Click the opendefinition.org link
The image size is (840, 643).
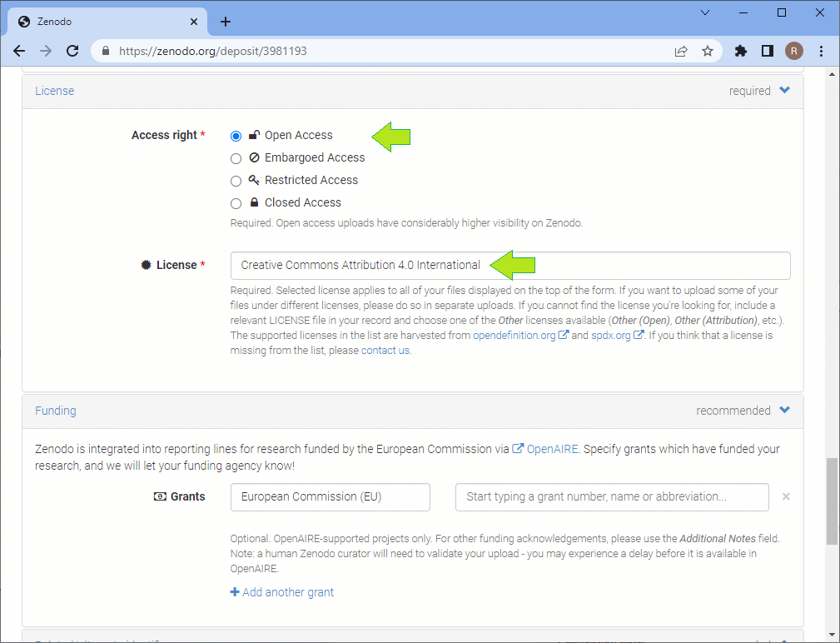[514, 336]
